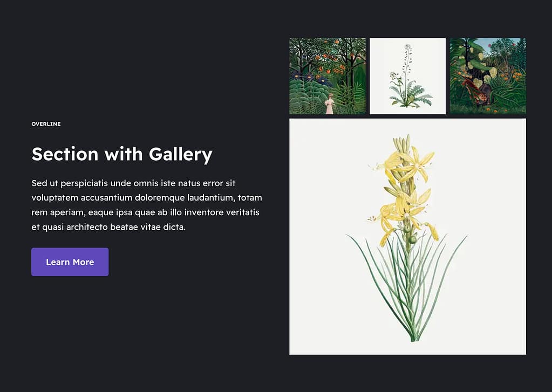Click the OVERLINE label text
This screenshot has width=552, height=392.
[46, 124]
